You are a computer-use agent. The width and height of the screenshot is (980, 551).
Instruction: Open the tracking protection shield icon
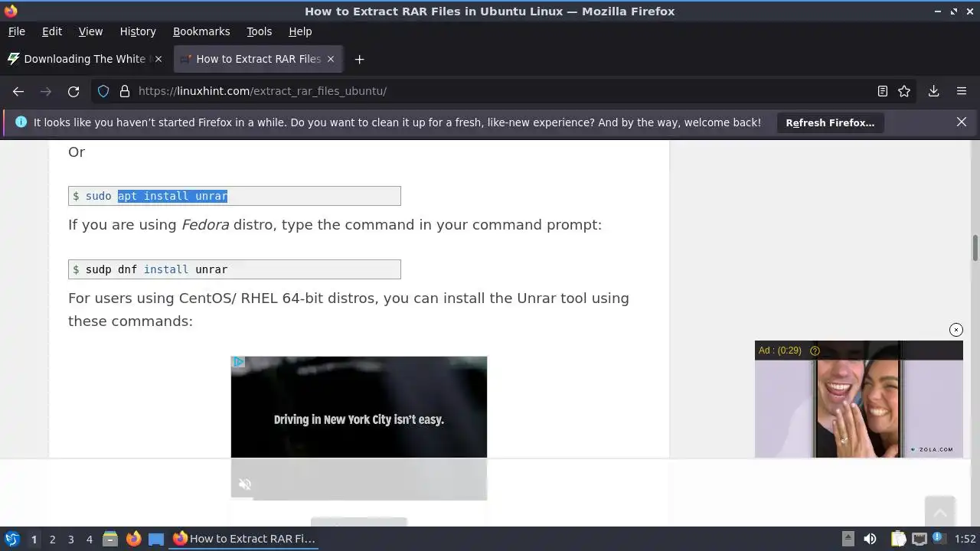(103, 91)
